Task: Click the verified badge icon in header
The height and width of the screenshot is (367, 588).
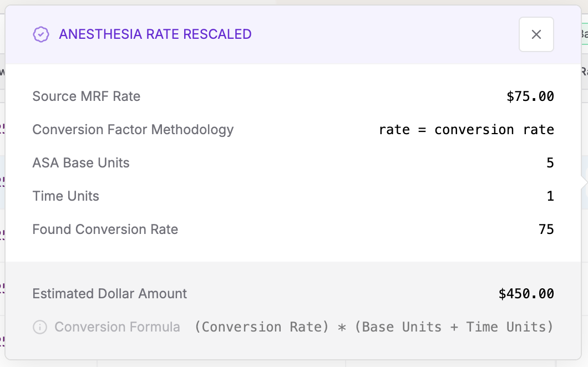Action: [x=40, y=34]
